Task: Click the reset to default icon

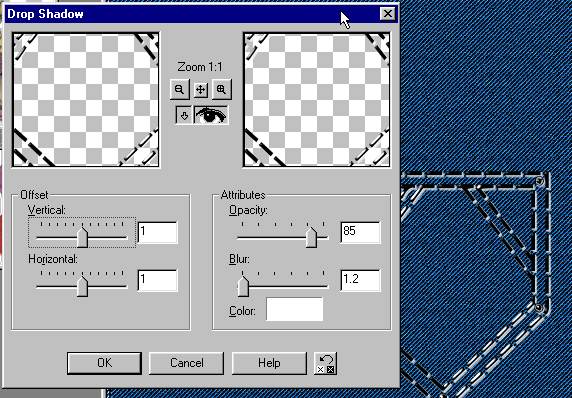Action: (325, 363)
